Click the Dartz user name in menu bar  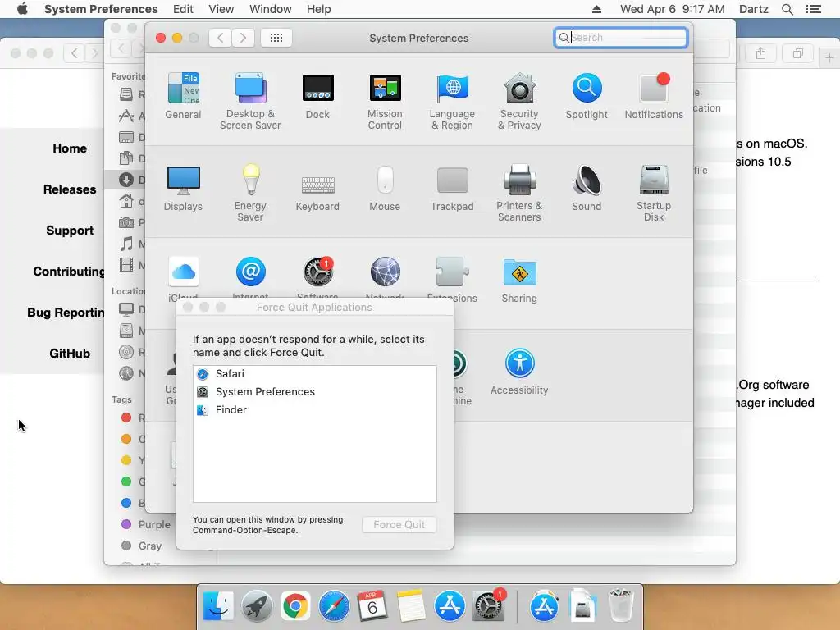click(x=754, y=9)
